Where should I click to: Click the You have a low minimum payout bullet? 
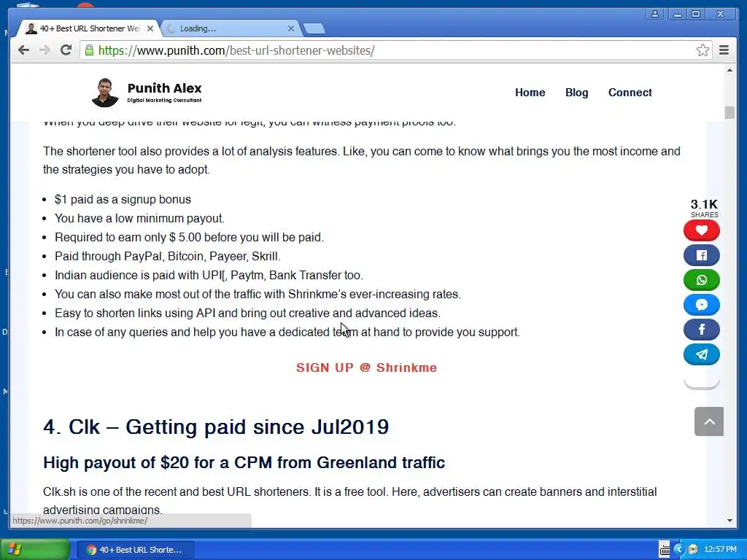pyautogui.click(x=139, y=218)
